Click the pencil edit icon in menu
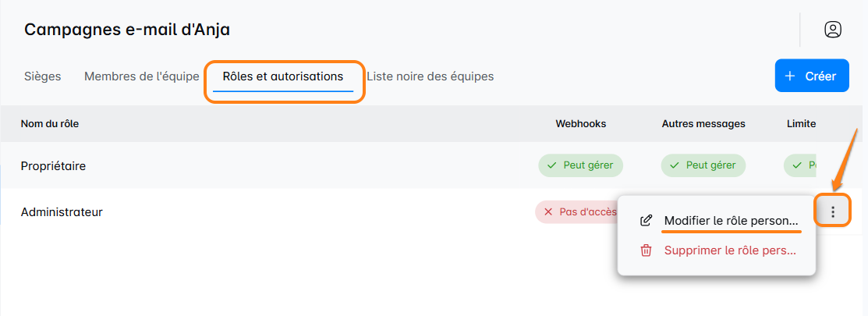Image resolution: width=868 pixels, height=316 pixels. (646, 220)
